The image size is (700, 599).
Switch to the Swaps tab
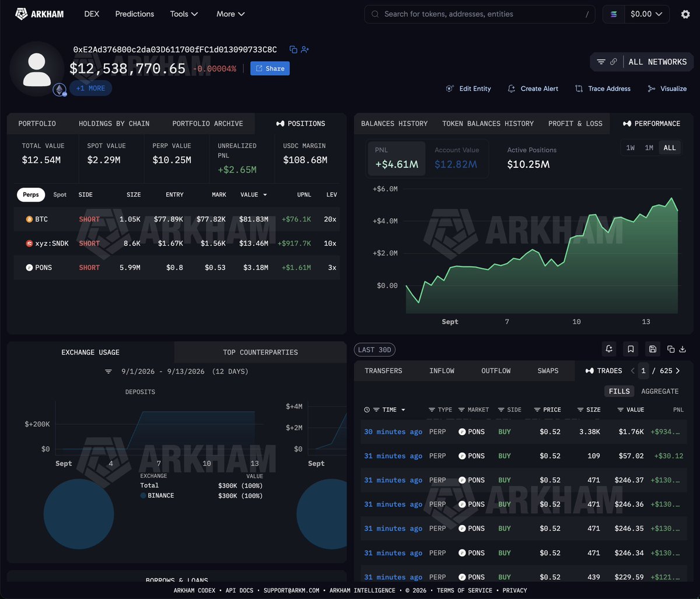coord(548,371)
